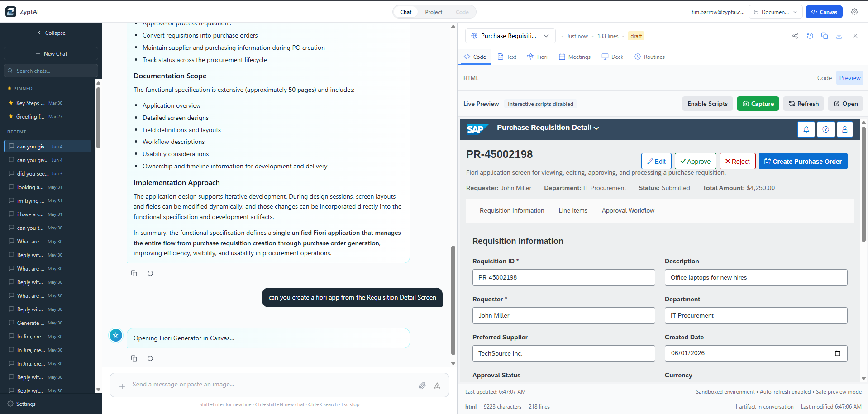Start a New Chat
The height and width of the screenshot is (414, 868).
pyautogui.click(x=51, y=53)
